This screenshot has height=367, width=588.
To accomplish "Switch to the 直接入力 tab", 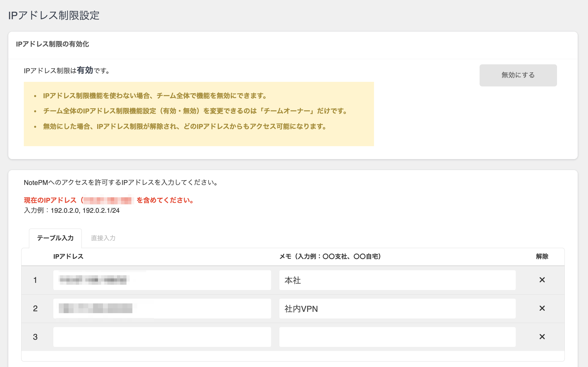I will pyautogui.click(x=103, y=238).
